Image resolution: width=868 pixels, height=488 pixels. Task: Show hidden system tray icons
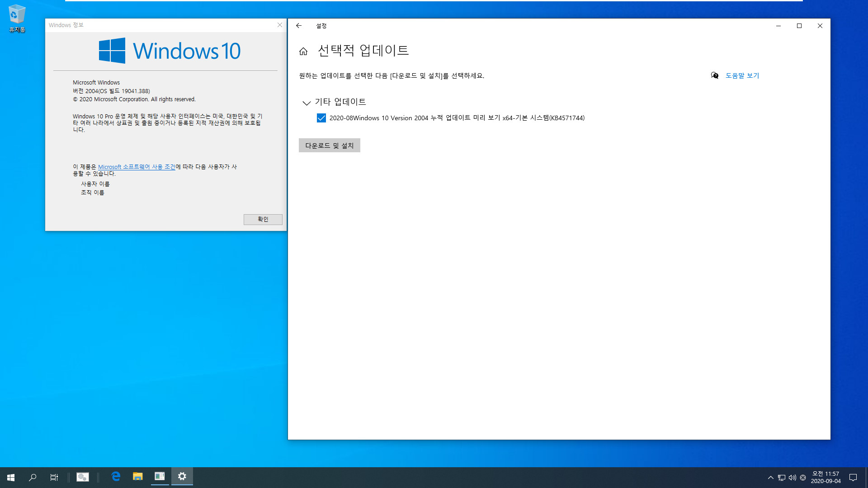coord(770,478)
